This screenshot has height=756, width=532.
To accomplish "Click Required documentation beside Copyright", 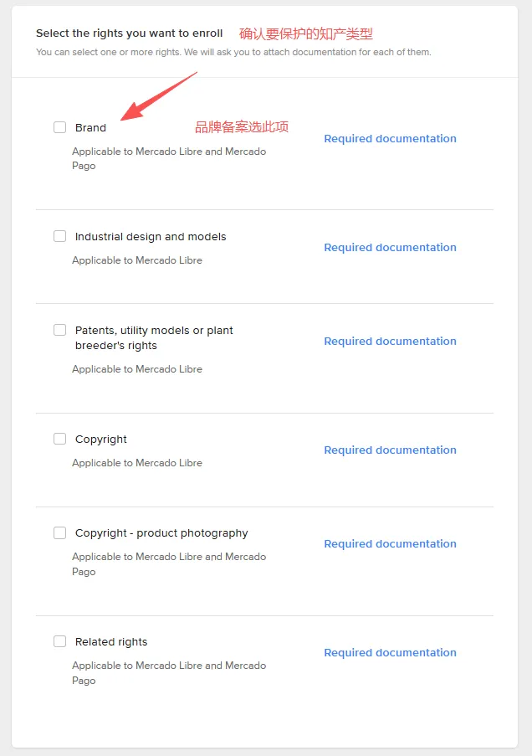I will pos(390,450).
